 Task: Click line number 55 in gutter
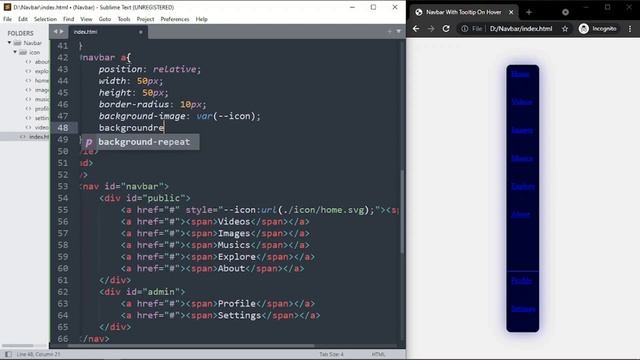click(63, 210)
